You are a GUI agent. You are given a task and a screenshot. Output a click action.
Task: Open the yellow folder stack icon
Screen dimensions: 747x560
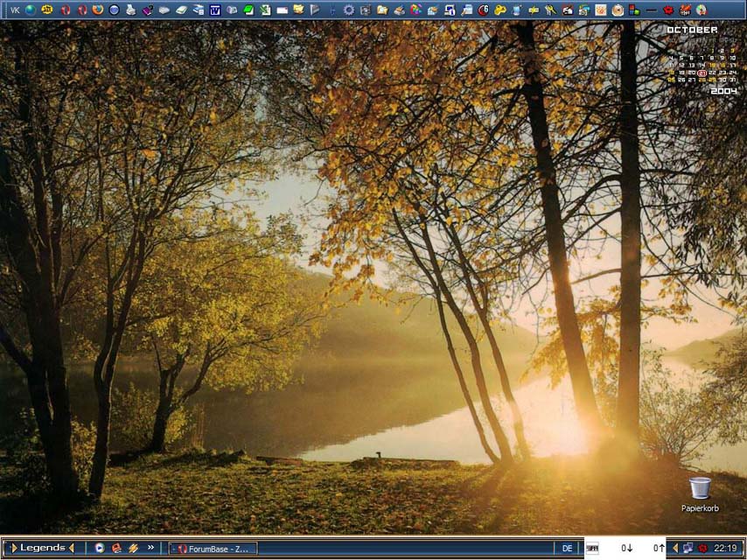(x=298, y=10)
